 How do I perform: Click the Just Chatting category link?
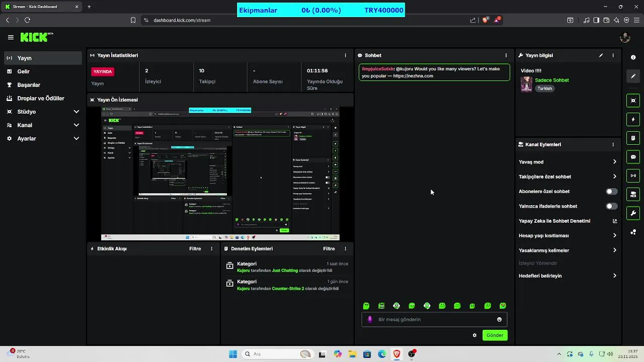(x=285, y=270)
